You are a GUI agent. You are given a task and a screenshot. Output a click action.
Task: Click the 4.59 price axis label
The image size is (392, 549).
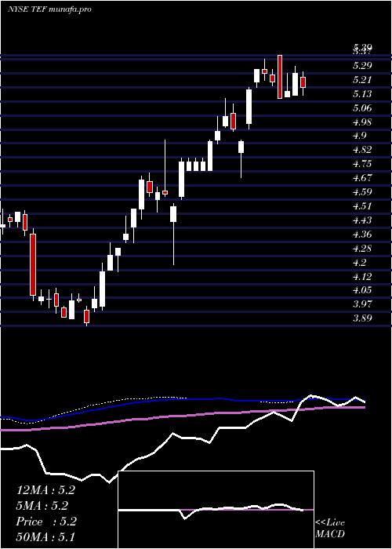[362, 192]
